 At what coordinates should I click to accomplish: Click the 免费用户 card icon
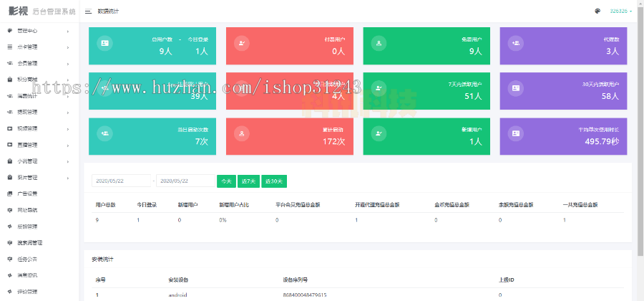point(379,43)
